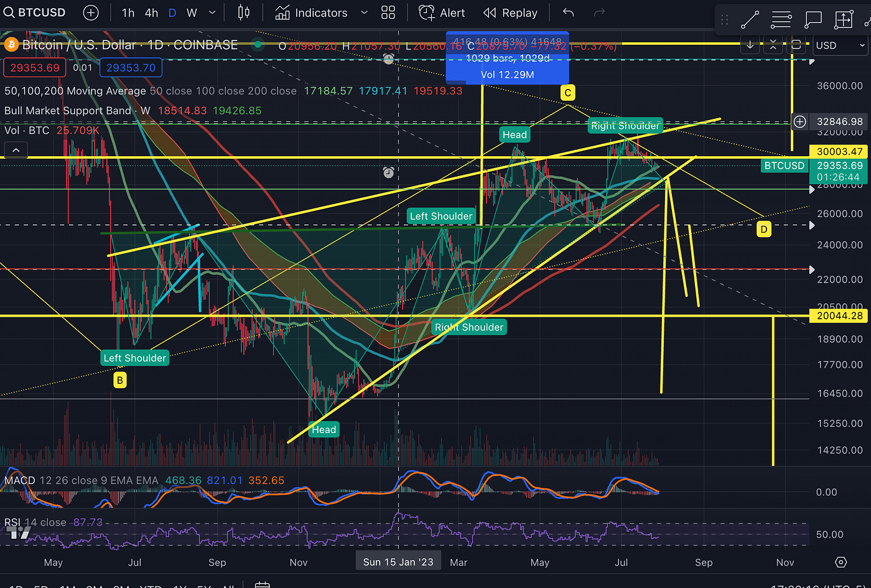Click the MACD indicator legend

(x=81, y=480)
